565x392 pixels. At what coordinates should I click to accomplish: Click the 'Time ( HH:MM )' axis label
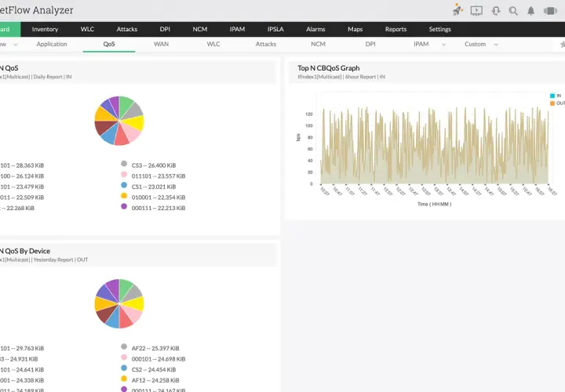(434, 204)
